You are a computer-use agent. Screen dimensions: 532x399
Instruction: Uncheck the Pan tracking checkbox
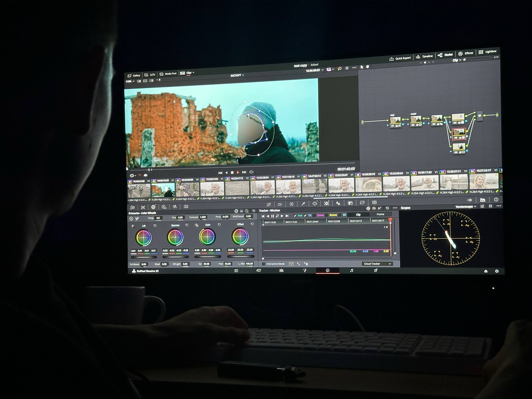pos(295,216)
